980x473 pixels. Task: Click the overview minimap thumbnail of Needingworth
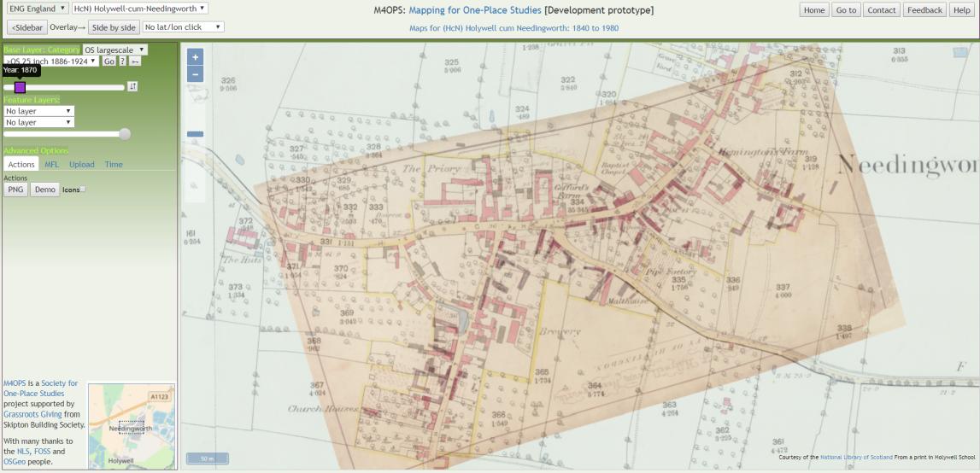tap(132, 427)
